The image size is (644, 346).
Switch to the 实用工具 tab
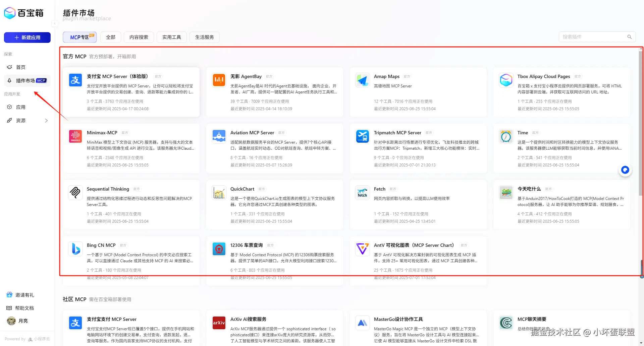coord(172,37)
